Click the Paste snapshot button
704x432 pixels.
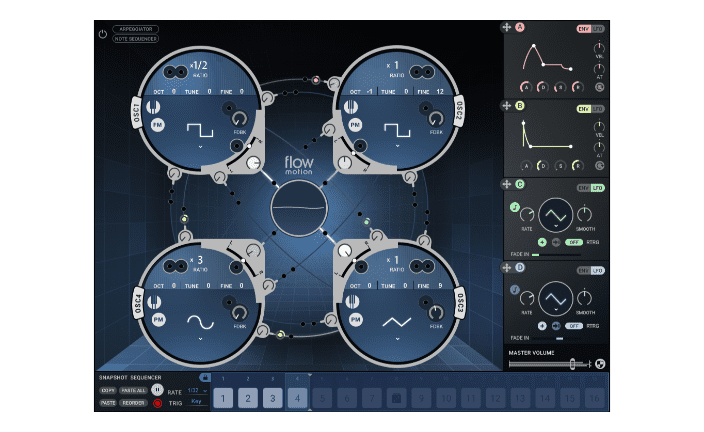point(108,403)
